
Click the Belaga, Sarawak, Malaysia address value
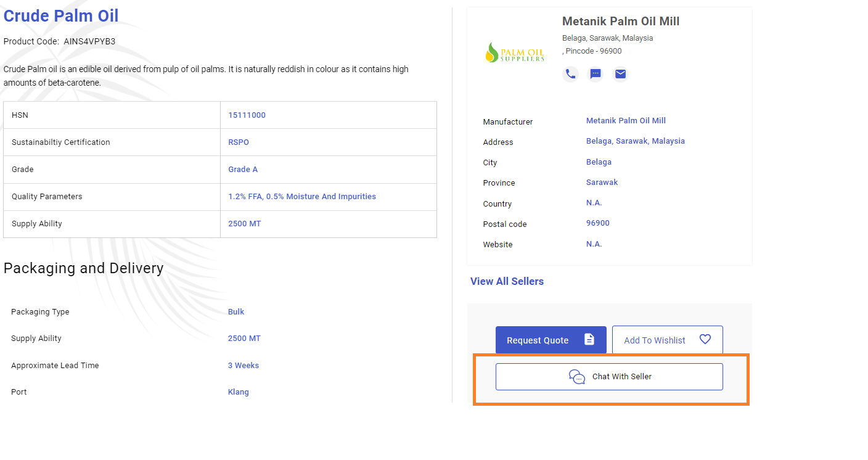click(x=636, y=141)
